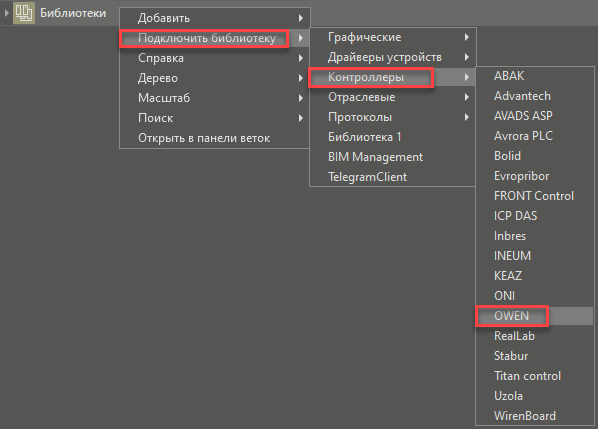
Task: Select Bolid controller library
Action: click(535, 156)
